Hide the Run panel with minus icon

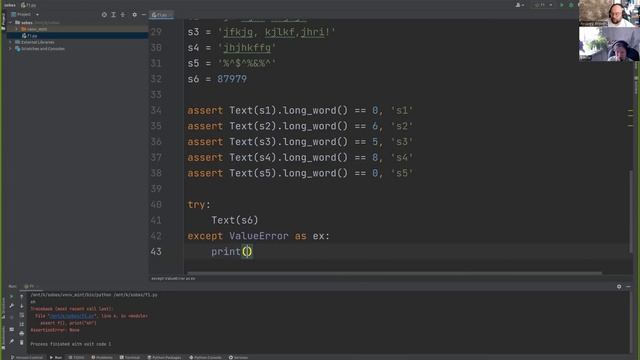pyautogui.click(x=628, y=287)
